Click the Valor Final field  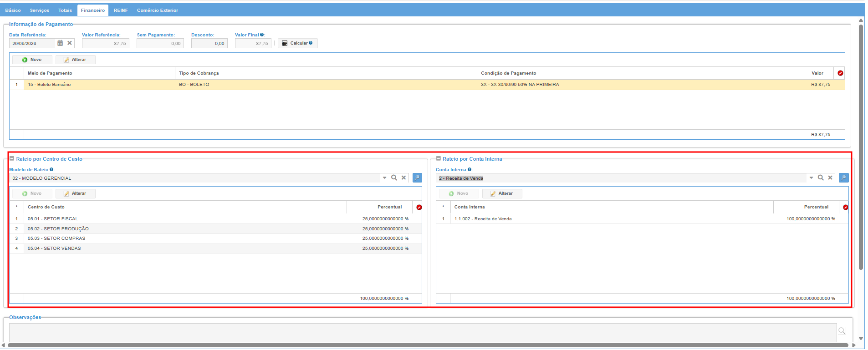(x=253, y=43)
